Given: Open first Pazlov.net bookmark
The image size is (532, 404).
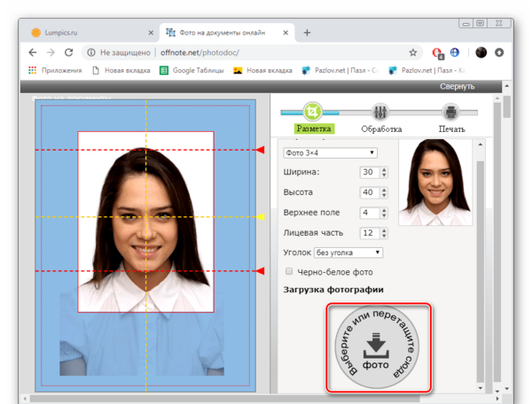Looking at the screenshot, I should click(340, 70).
